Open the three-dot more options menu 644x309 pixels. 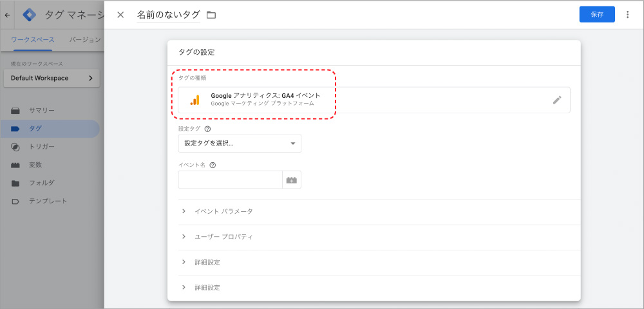point(627,15)
